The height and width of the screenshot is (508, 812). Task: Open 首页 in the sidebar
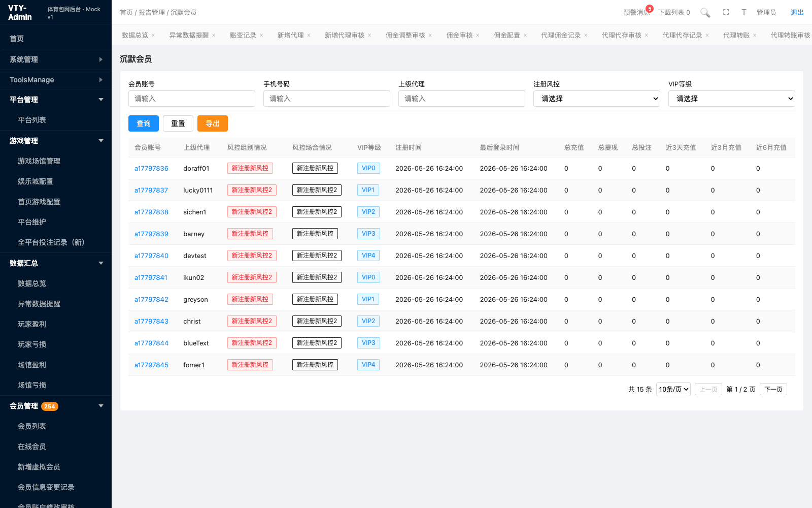[x=56, y=39]
